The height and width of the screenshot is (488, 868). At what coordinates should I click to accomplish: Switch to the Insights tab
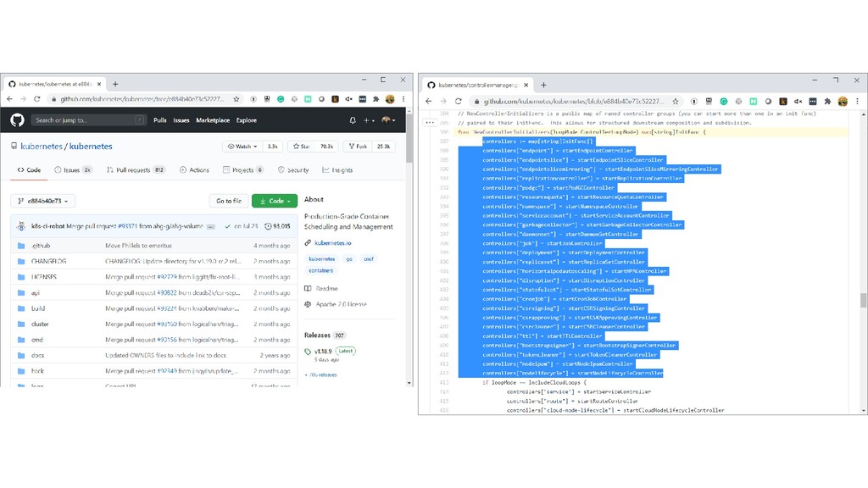(337, 169)
